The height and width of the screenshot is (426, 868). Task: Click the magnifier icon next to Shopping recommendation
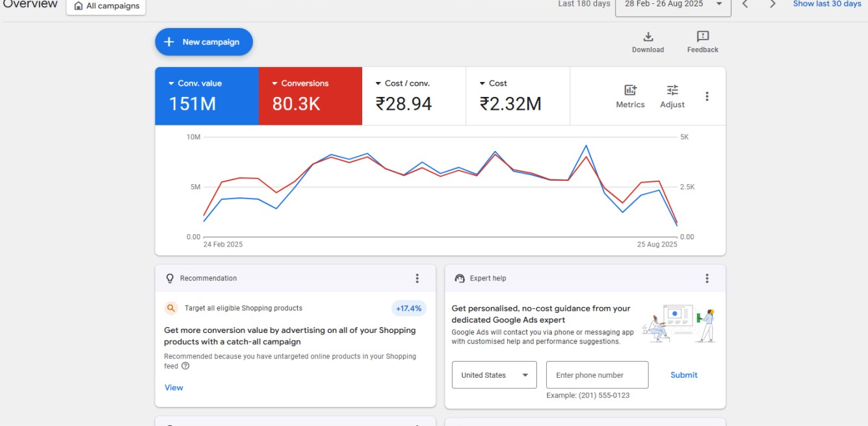pyautogui.click(x=172, y=308)
